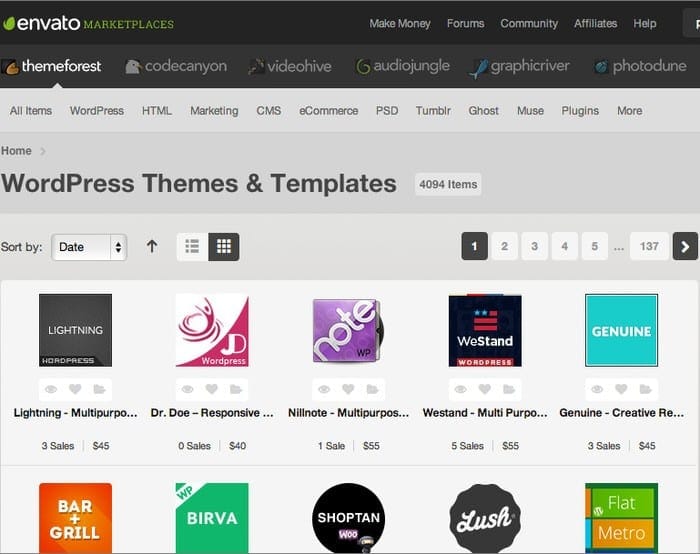Select the Ghost category

point(483,111)
